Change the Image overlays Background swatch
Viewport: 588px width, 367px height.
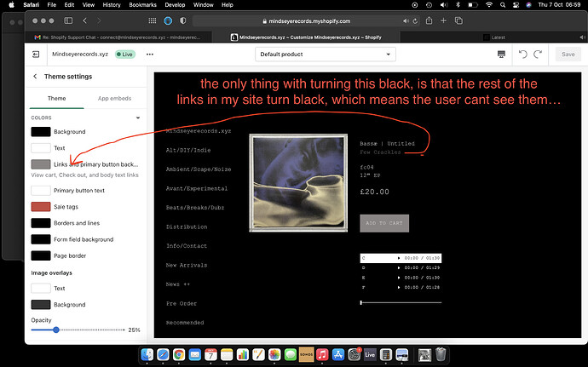(41, 304)
